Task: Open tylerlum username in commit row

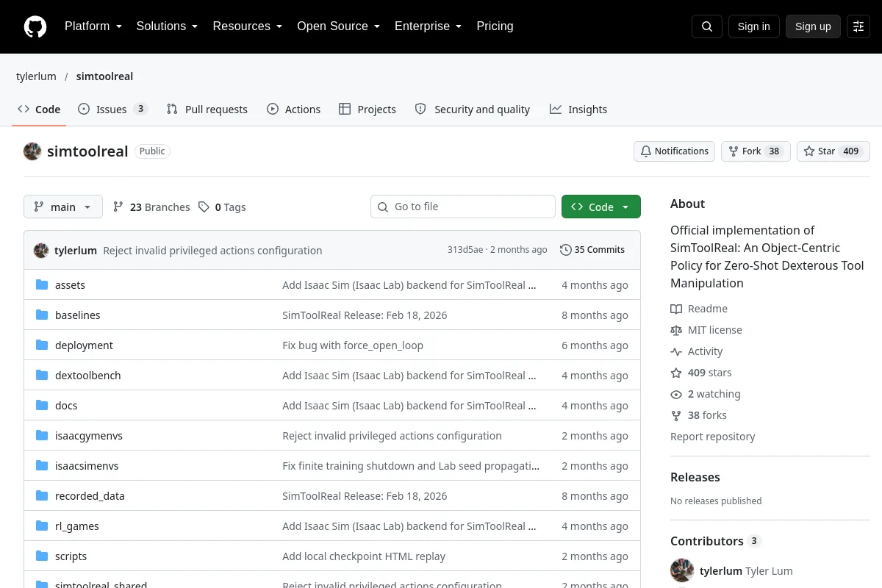Action: 76,251
